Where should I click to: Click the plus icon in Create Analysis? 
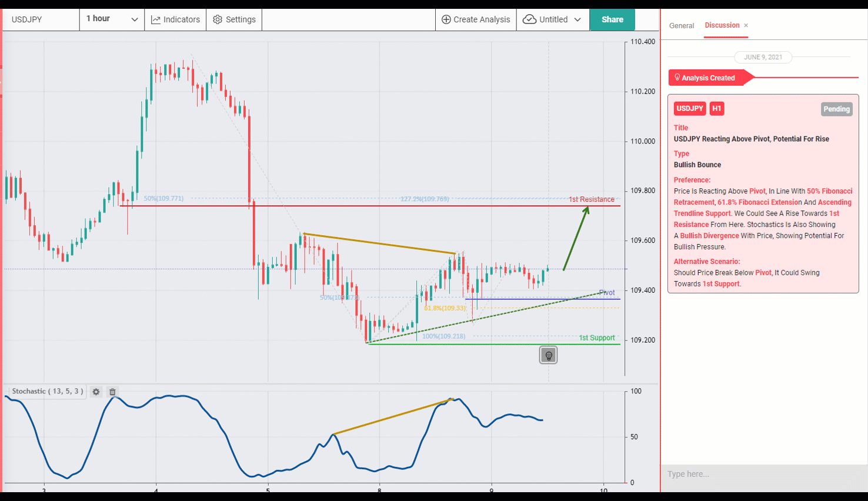[446, 19]
